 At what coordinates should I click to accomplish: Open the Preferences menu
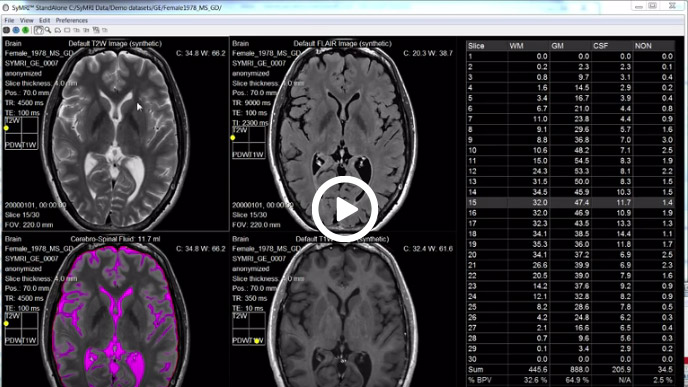coord(72,20)
